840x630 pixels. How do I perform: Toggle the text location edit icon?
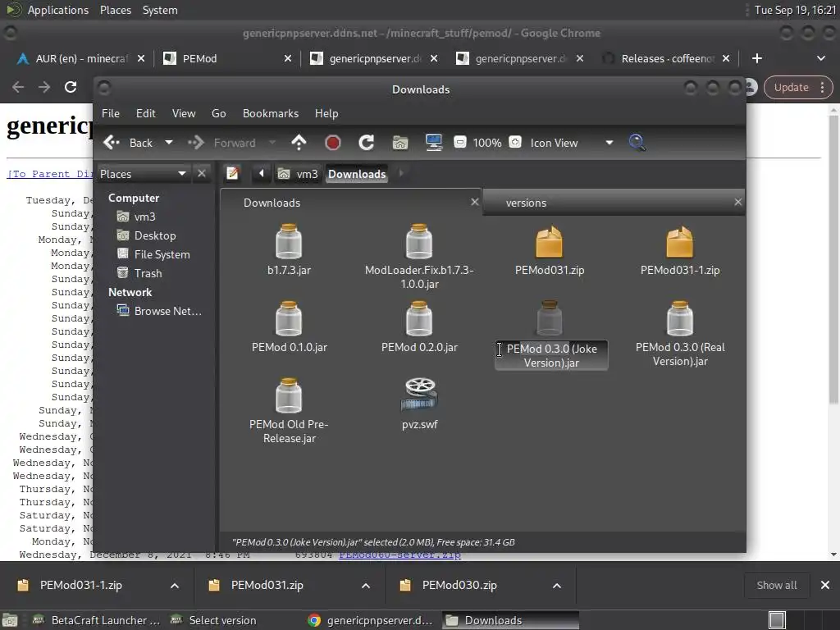pyautogui.click(x=232, y=174)
